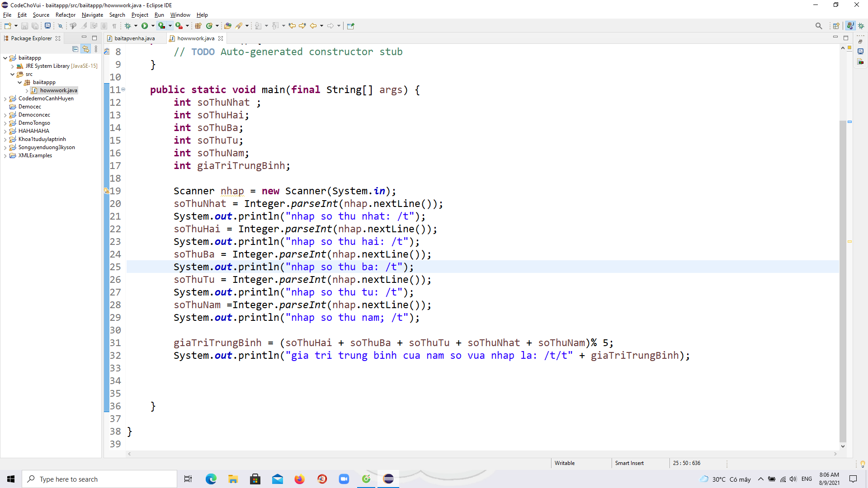Click the New Java Package icon
The width and height of the screenshot is (868, 488).
198,26
